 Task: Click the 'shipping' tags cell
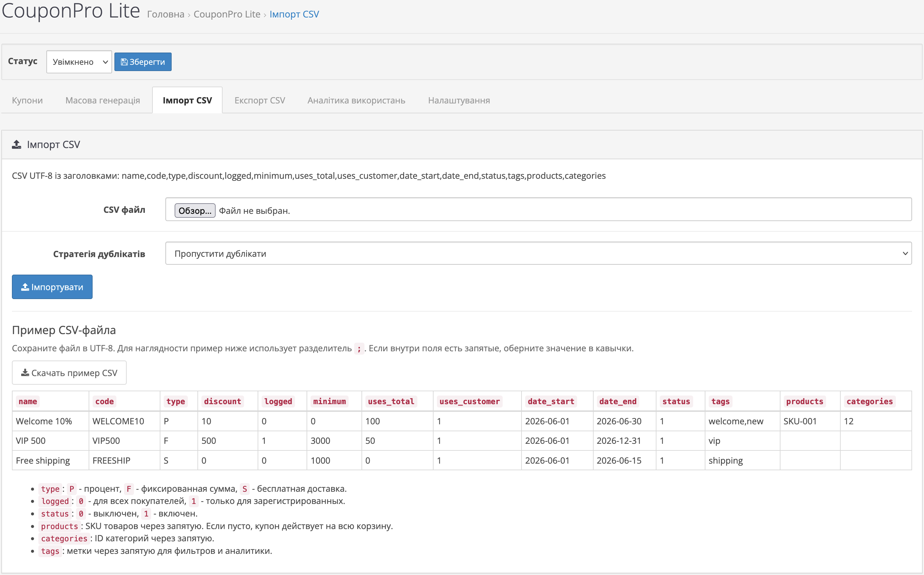[x=742, y=460]
